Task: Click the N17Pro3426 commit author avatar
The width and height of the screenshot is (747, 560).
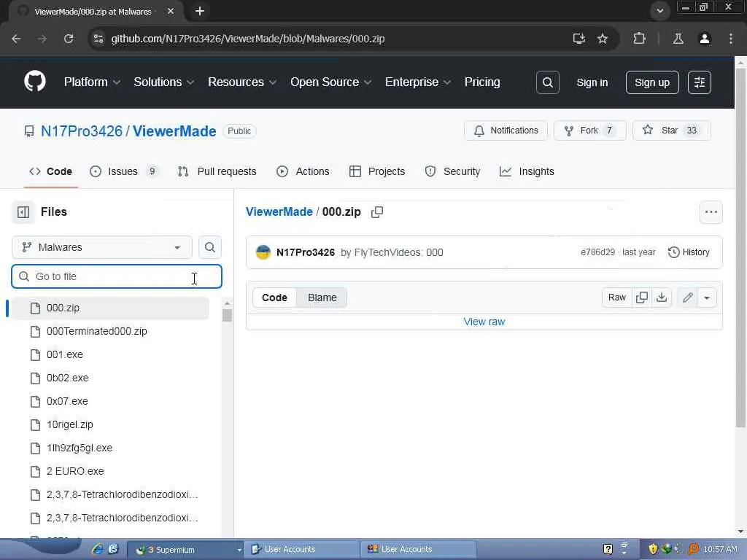Action: point(263,252)
